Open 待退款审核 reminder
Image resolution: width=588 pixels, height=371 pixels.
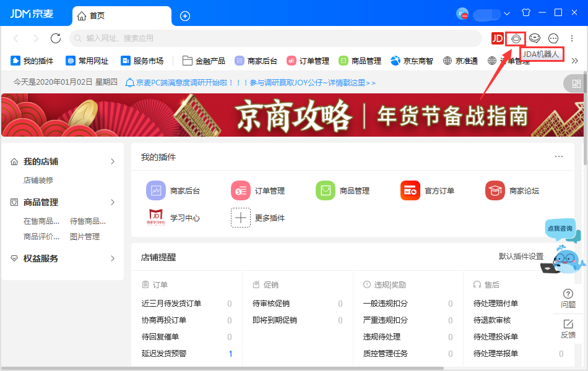point(492,320)
